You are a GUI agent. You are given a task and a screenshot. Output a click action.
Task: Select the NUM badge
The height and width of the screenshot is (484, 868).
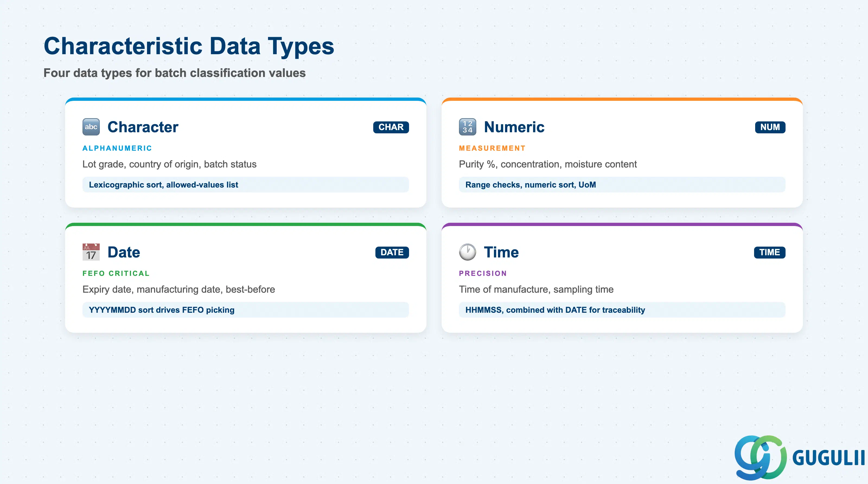tap(770, 127)
